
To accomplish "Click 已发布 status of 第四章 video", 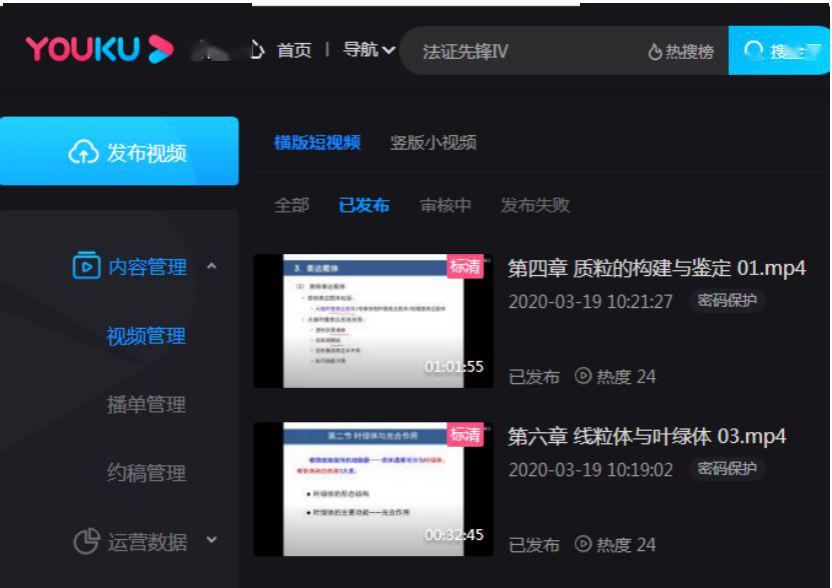I will click(534, 376).
